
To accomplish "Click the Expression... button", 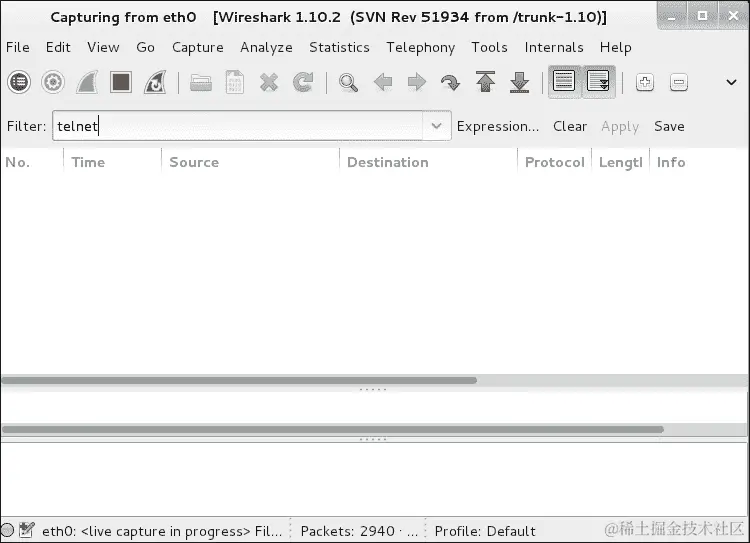I will click(x=497, y=126).
